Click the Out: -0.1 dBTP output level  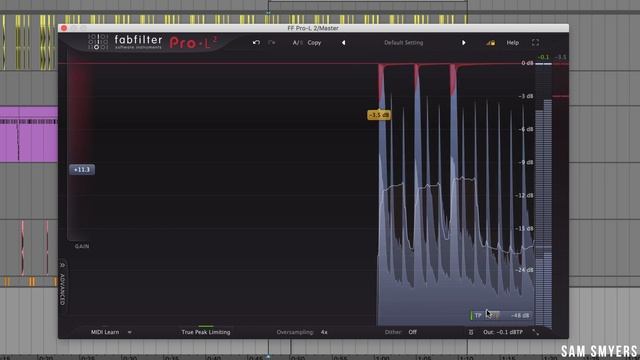coord(503,332)
